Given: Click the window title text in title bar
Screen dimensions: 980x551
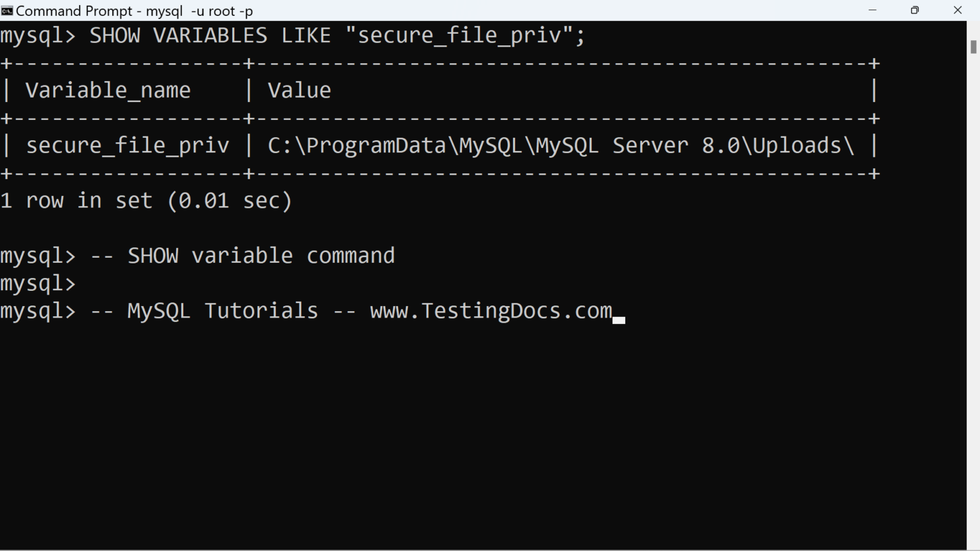Looking at the screenshot, I should [x=134, y=11].
